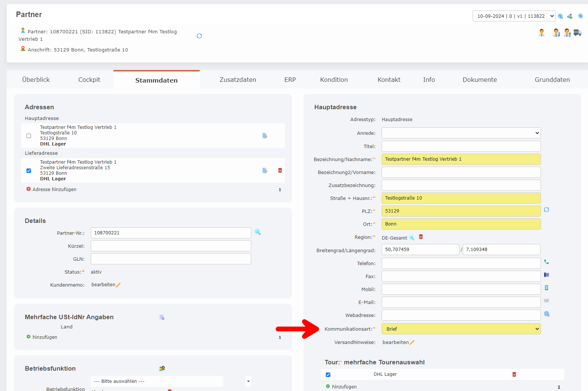
Task: Delete the Lieferadresse with the red trash icon
Action: coord(280,170)
